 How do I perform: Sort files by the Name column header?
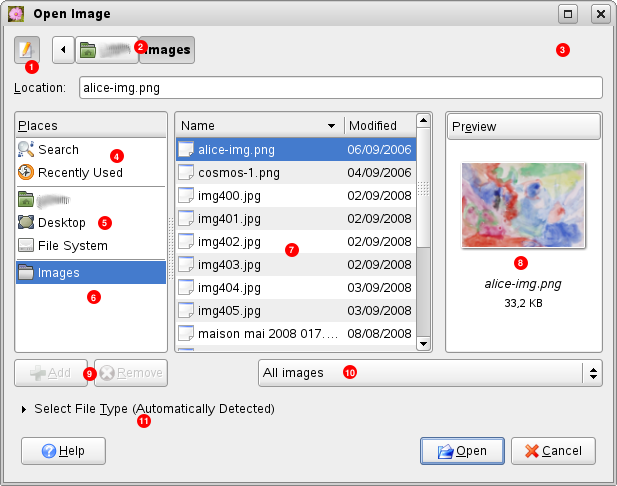pyautogui.click(x=260, y=126)
